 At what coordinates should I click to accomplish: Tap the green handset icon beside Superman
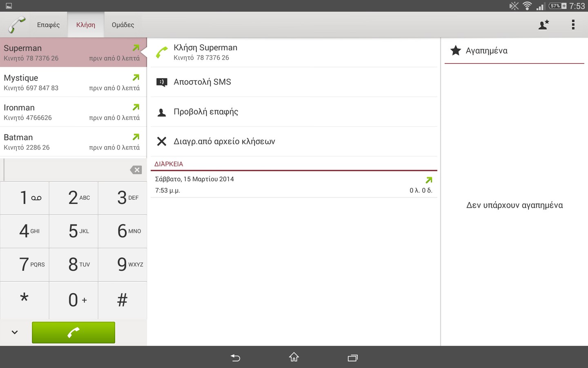pos(162,53)
